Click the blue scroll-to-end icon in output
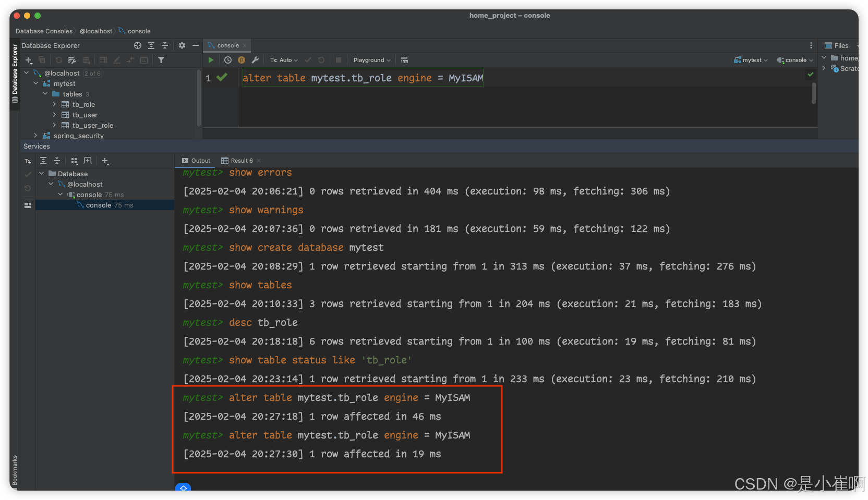This screenshot has height=500, width=868. pyautogui.click(x=183, y=487)
